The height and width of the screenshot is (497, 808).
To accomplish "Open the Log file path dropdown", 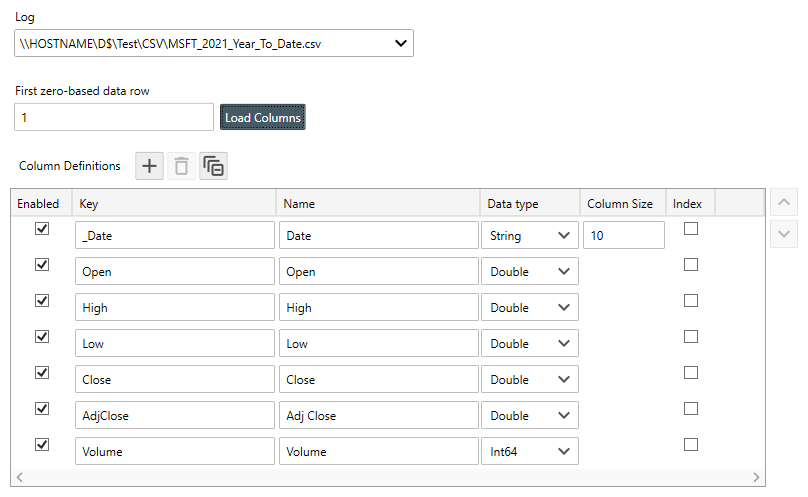I will click(x=214, y=43).
